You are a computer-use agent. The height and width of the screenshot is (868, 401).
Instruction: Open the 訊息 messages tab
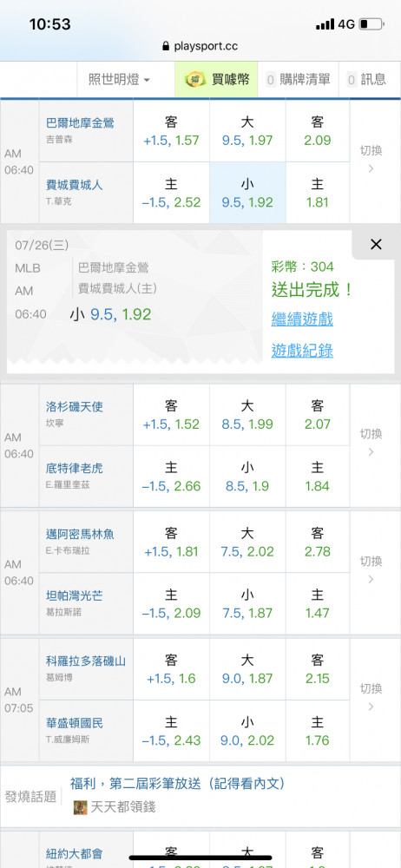pyautogui.click(x=366, y=80)
